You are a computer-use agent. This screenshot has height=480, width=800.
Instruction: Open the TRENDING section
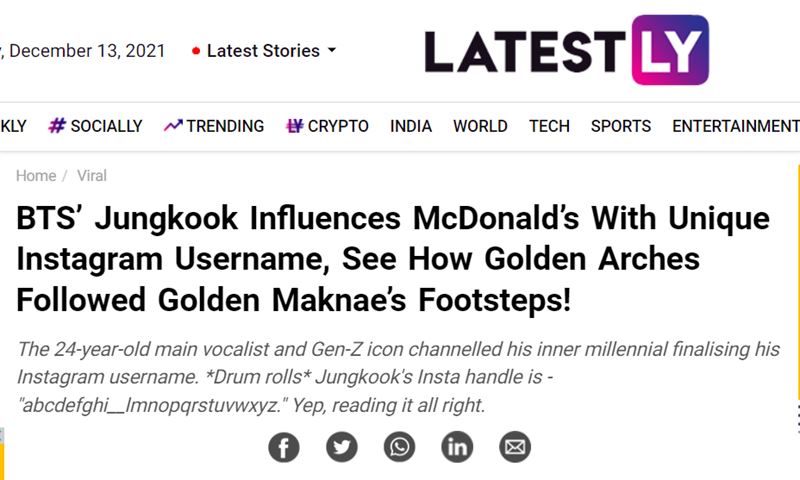coord(225,126)
